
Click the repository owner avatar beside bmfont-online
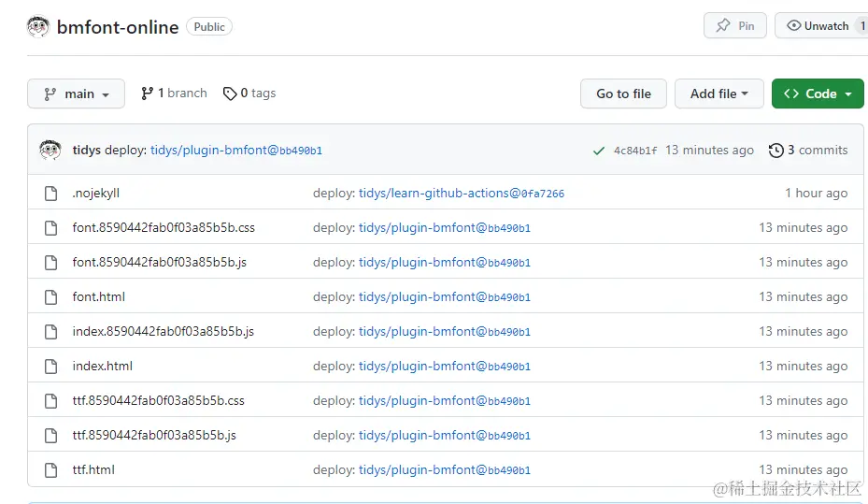click(x=38, y=26)
